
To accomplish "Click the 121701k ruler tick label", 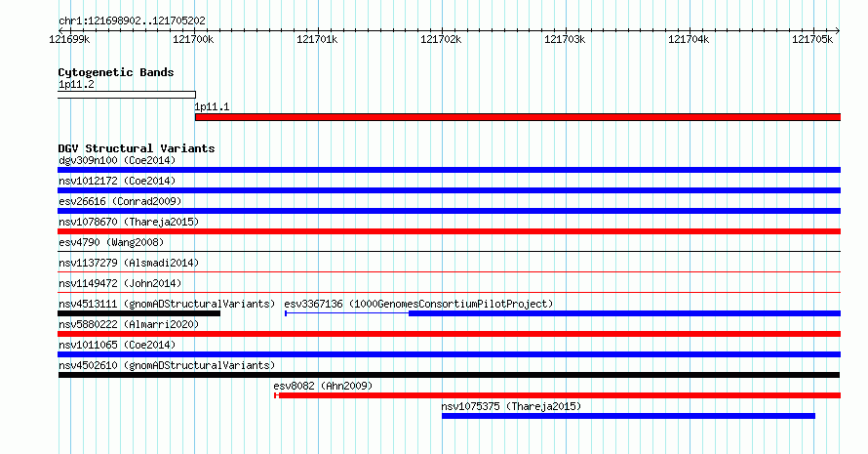I will coord(317,39).
